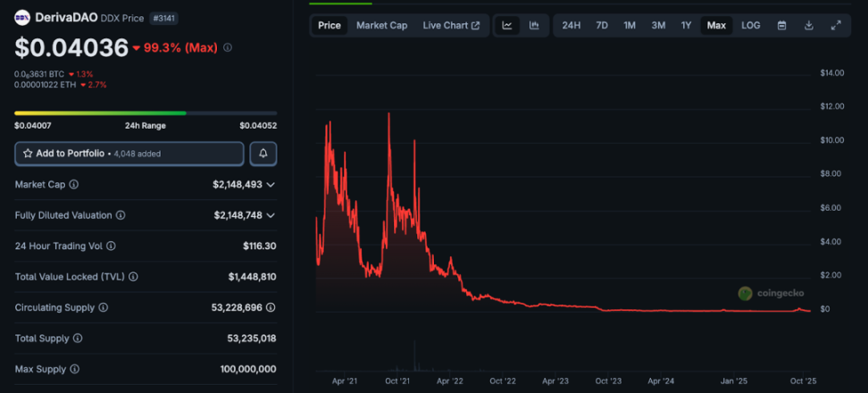Add DerivaDAO to Portfolio
868x393 pixels.
129,154
